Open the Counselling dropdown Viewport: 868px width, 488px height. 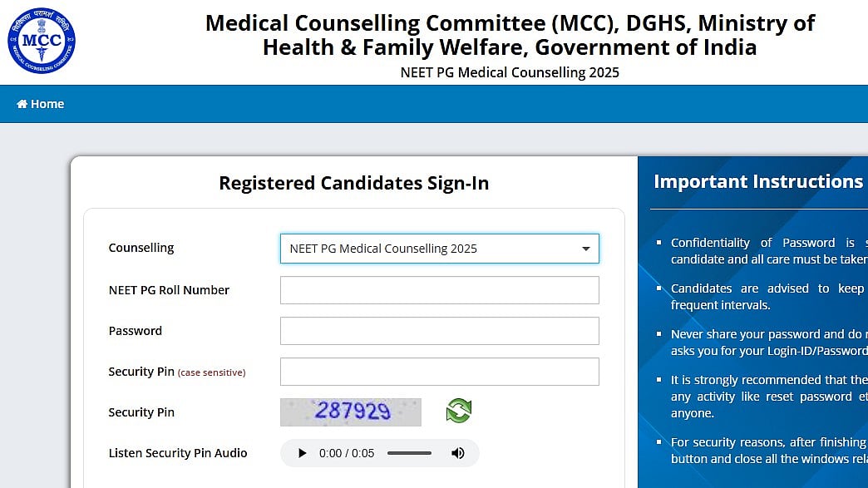[x=439, y=248]
